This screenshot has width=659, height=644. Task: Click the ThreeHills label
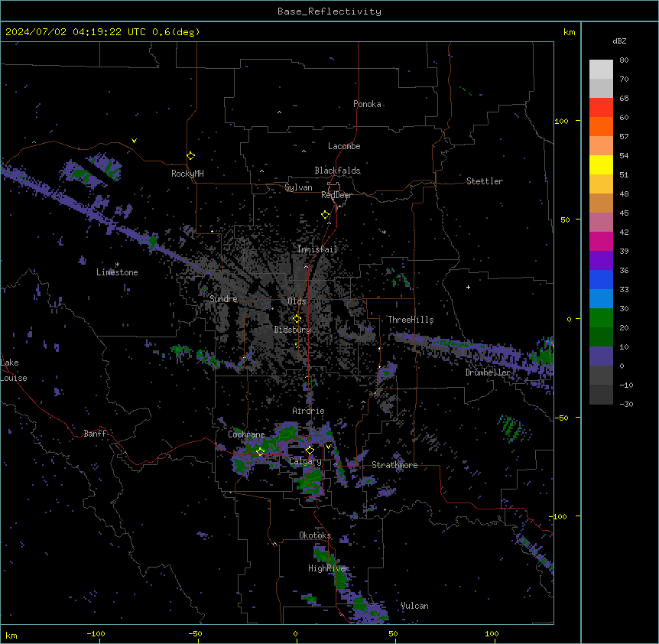(x=411, y=320)
